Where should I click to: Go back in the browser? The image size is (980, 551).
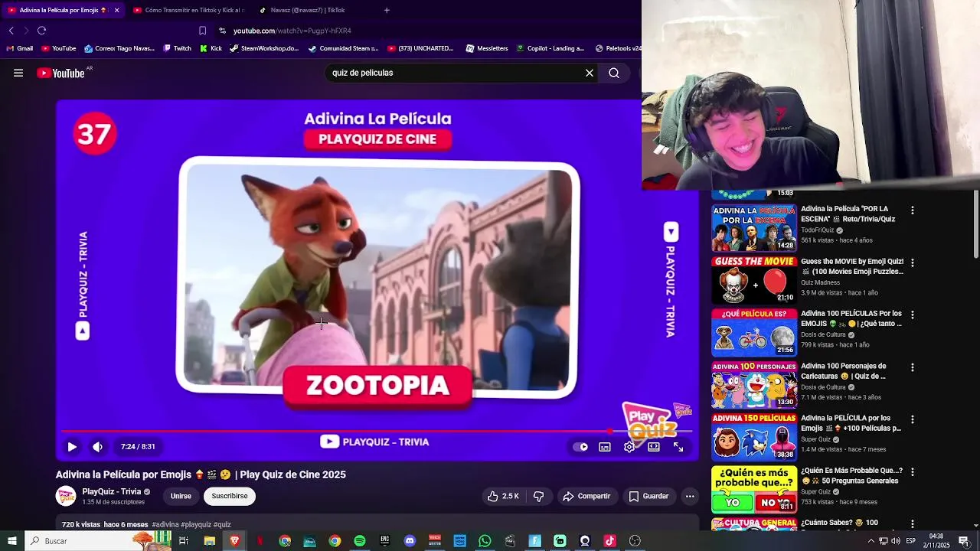(11, 31)
